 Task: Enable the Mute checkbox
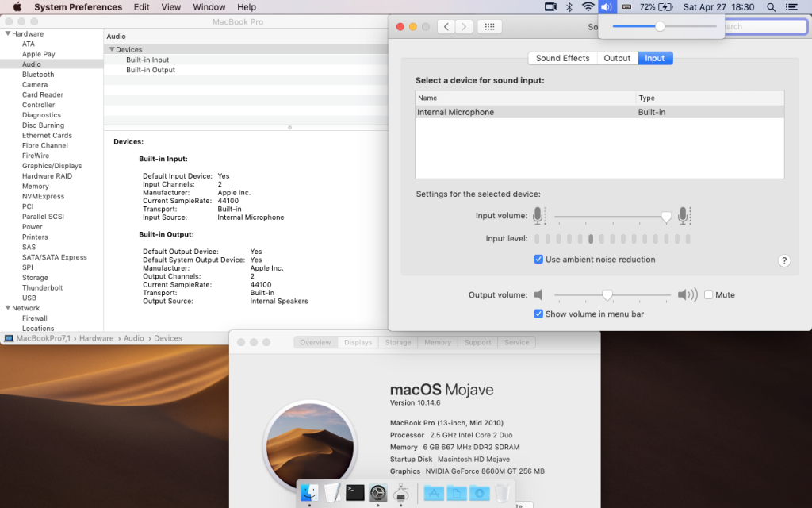pos(707,294)
